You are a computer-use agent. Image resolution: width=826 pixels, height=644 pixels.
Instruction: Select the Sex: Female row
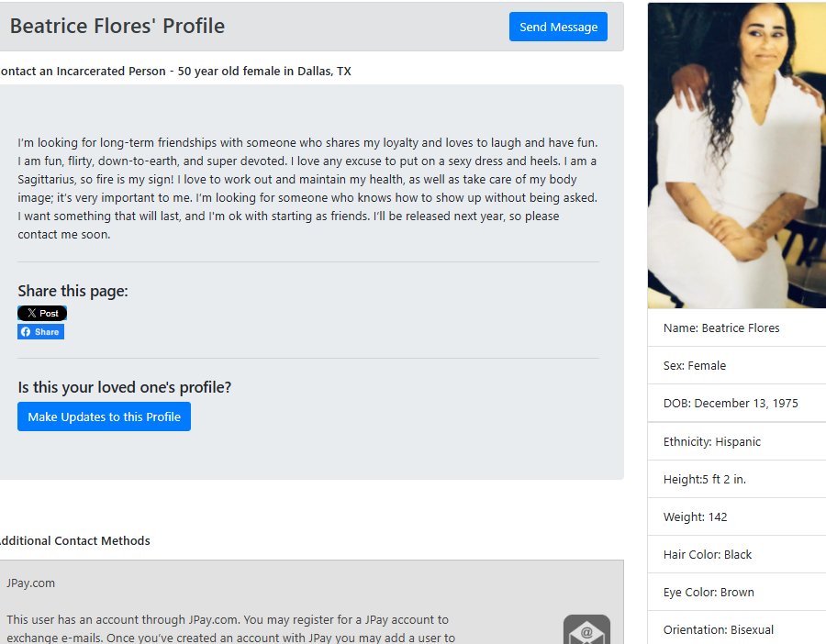(736, 365)
